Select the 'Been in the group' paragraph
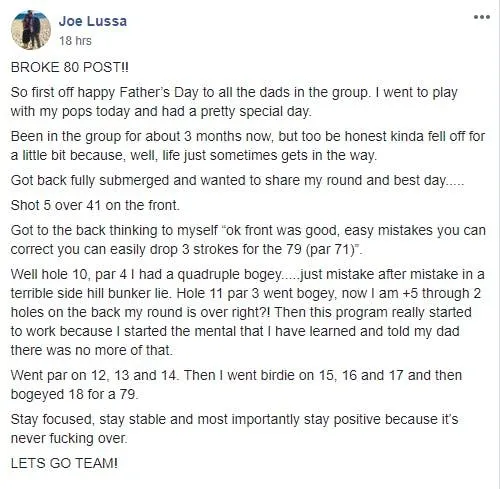The image size is (500, 489). coord(248,146)
